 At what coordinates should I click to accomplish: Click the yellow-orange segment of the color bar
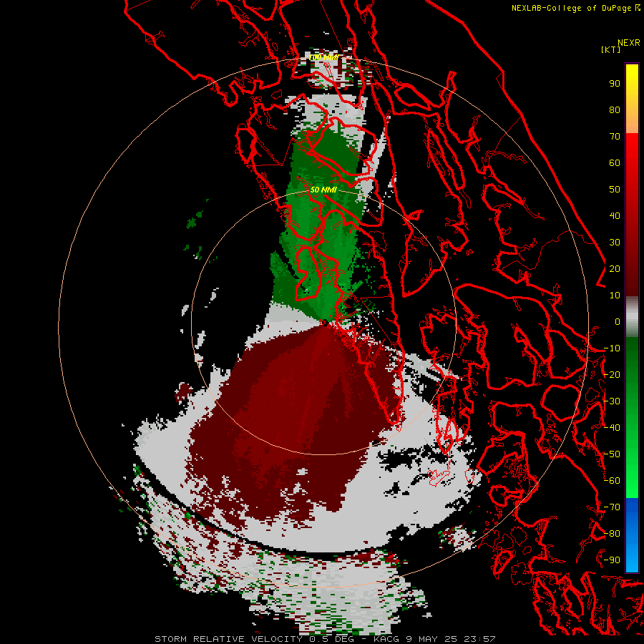[632, 99]
